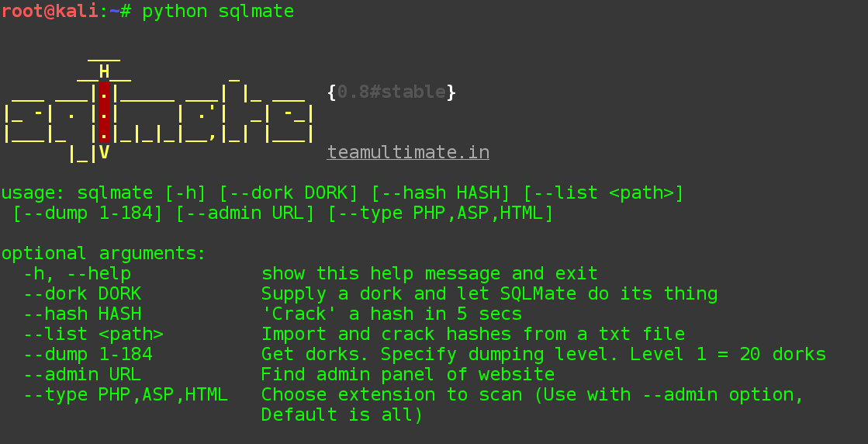Click the --list <path> option entry
The image size is (868, 444).
pyautogui.click(x=93, y=334)
